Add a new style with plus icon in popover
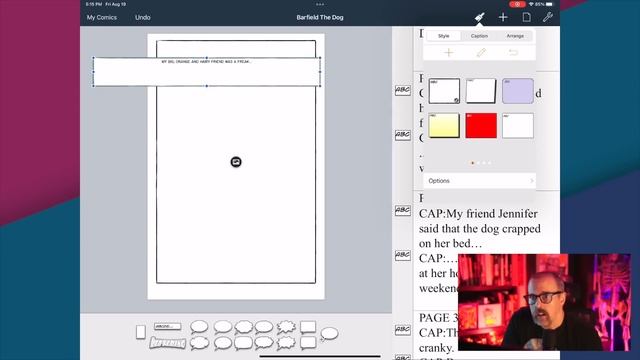Screen dimensions: 640x360 [x=449, y=53]
